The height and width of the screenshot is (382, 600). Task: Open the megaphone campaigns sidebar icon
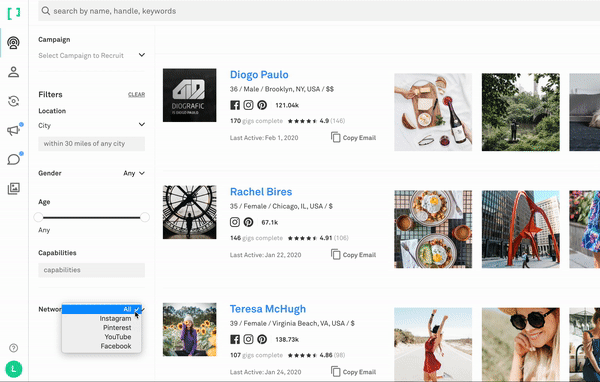[x=13, y=131]
